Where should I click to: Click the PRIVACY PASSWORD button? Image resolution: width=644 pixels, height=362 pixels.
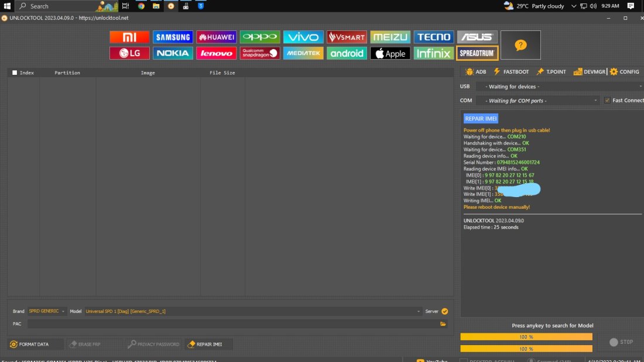[153, 344]
